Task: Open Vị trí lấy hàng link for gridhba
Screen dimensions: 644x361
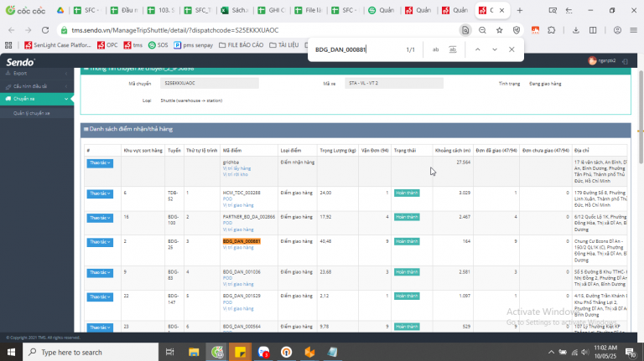Action: click(x=236, y=168)
